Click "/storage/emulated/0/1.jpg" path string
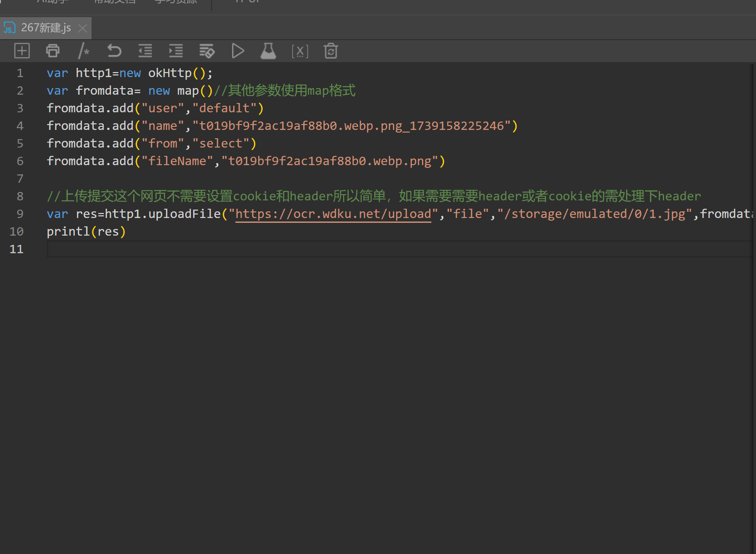This screenshot has width=756, height=554. click(x=595, y=214)
